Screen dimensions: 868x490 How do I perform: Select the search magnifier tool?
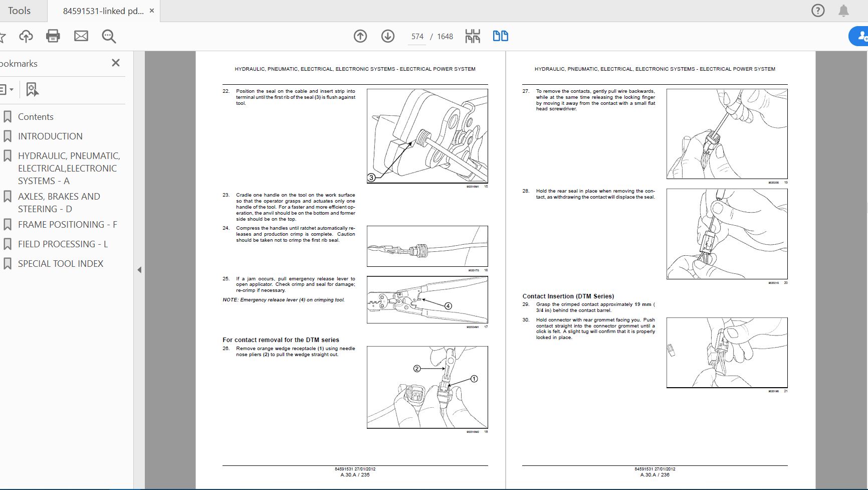108,36
